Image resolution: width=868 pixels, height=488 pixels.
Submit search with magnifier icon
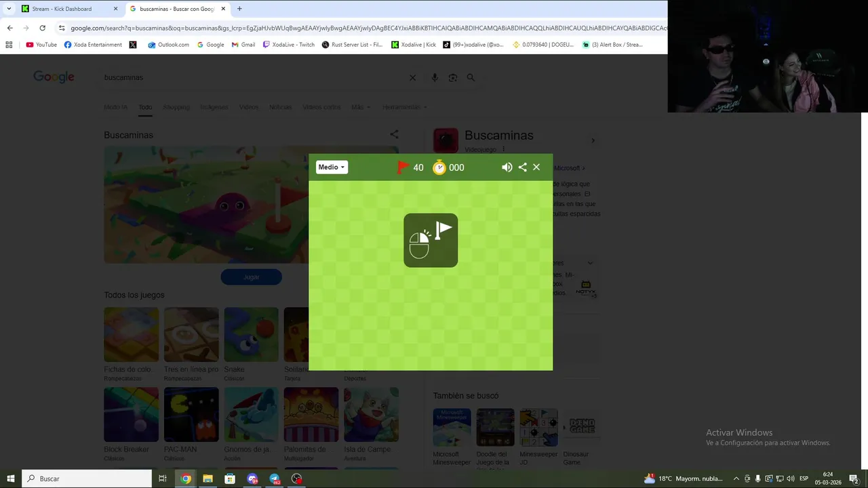point(471,78)
